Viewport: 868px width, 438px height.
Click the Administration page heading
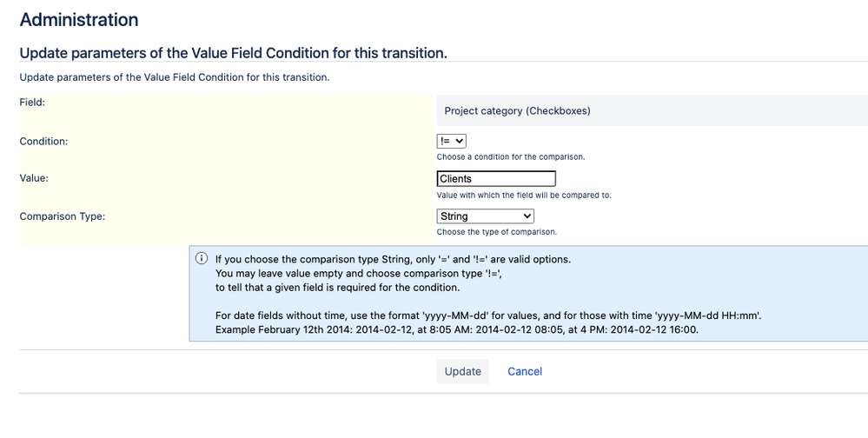pos(79,19)
